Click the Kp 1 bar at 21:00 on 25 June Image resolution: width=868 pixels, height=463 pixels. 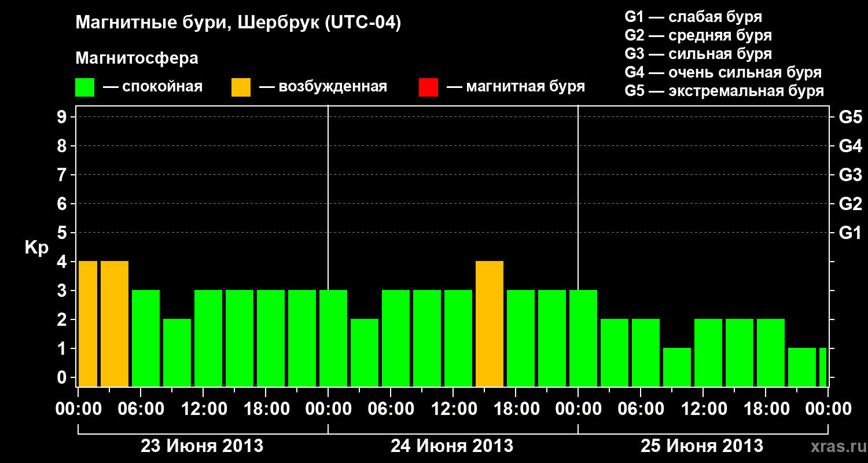(x=802, y=368)
